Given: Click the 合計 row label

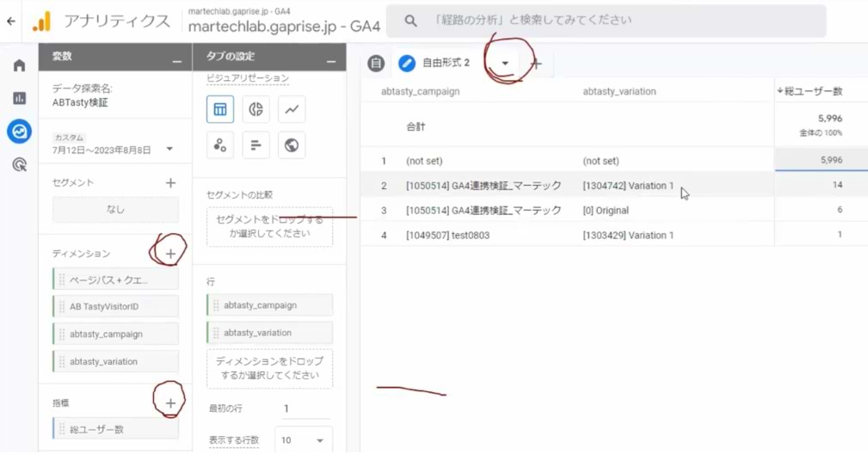Looking at the screenshot, I should (x=416, y=126).
